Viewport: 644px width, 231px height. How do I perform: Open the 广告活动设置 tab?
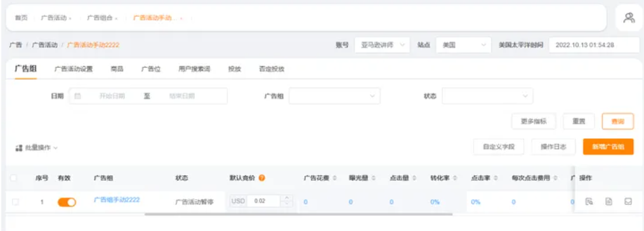(x=74, y=69)
